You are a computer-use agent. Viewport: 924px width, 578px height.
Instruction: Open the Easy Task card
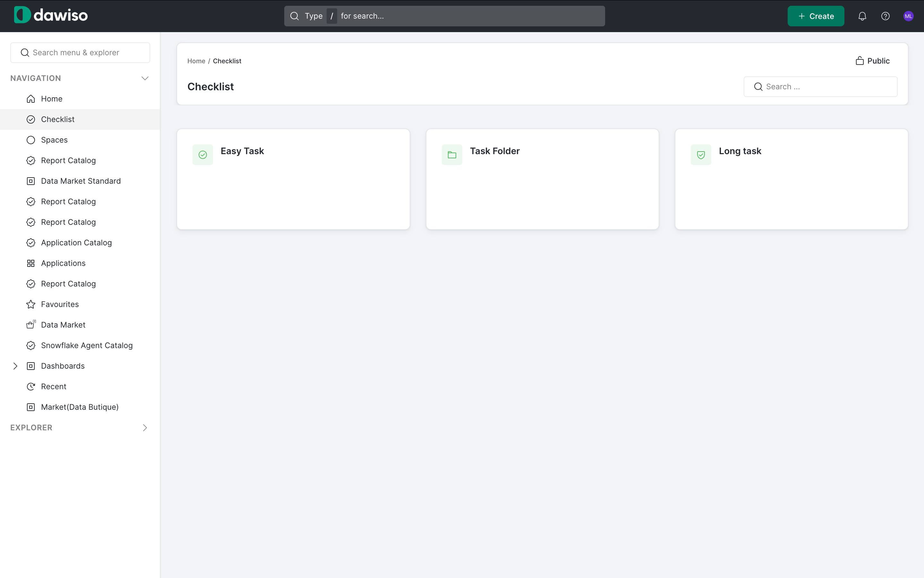(293, 179)
